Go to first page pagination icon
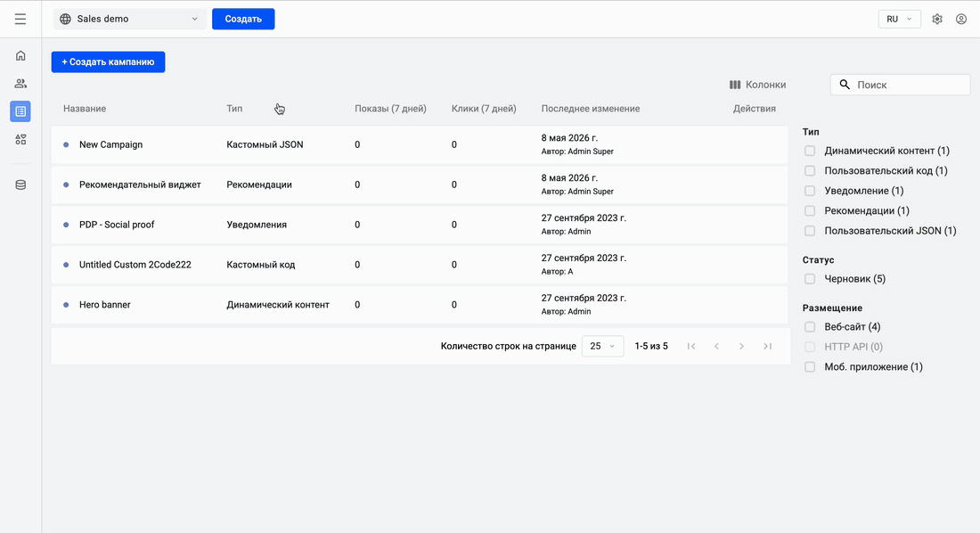The width and height of the screenshot is (980, 533). 691,346
